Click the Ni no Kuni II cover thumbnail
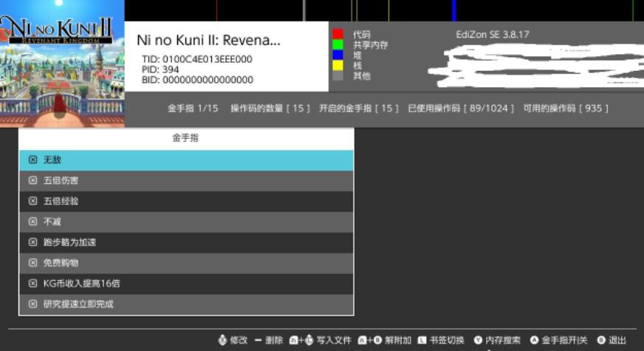Screen dimensions: 644x351 tap(62, 64)
